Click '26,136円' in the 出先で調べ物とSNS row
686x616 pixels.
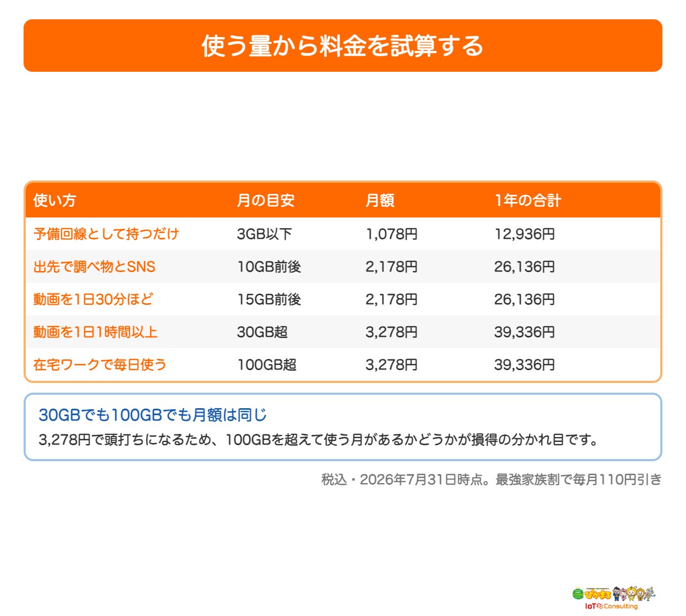(x=524, y=266)
